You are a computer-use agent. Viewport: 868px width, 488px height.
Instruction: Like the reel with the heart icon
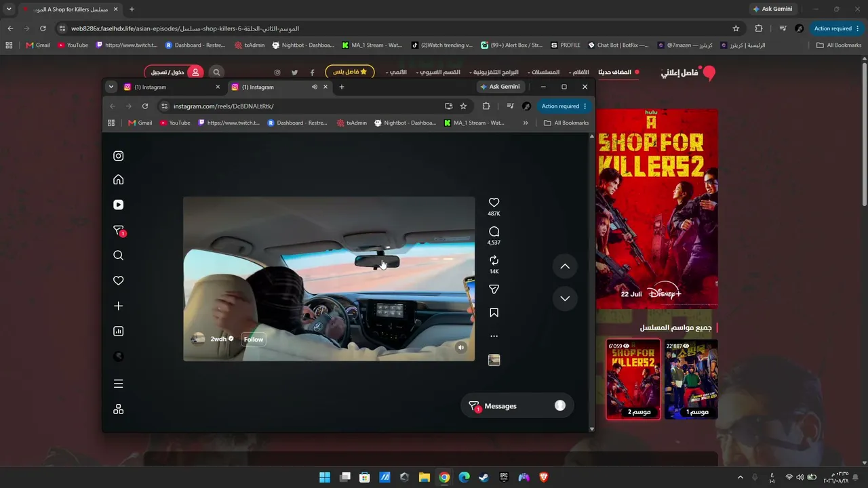click(x=494, y=203)
